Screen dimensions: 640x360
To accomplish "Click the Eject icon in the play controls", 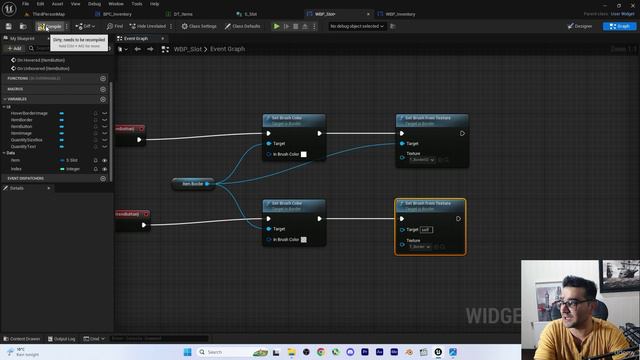I will pos(305,26).
